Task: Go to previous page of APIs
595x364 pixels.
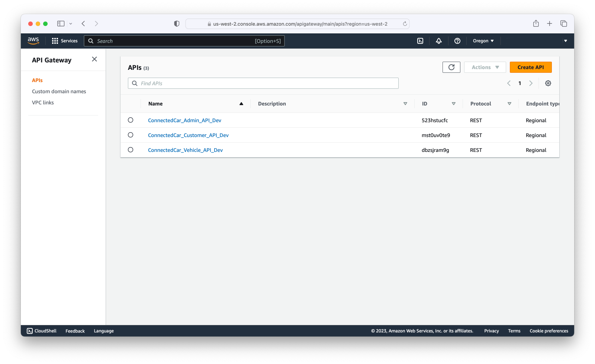Action: pyautogui.click(x=509, y=83)
